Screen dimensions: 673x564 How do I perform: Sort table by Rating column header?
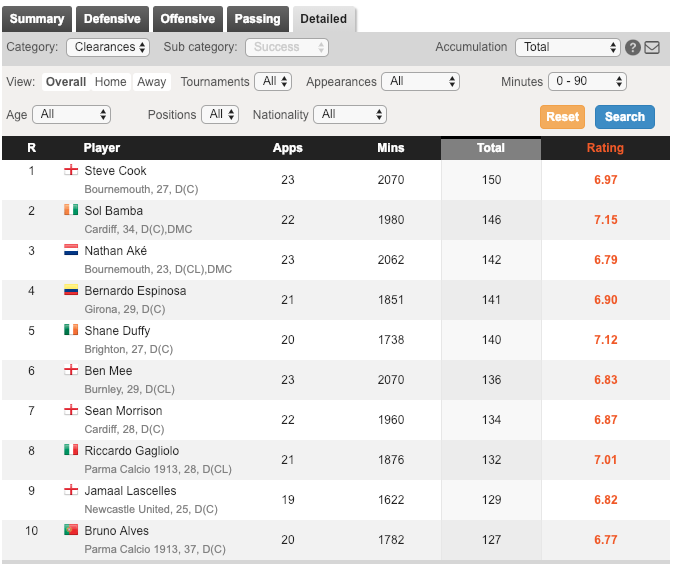click(604, 148)
